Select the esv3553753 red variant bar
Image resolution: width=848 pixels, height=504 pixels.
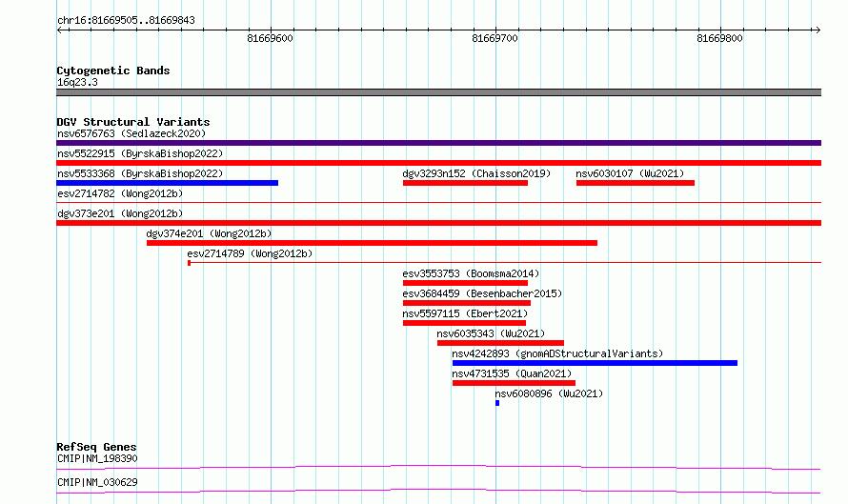pyautogui.click(x=465, y=283)
